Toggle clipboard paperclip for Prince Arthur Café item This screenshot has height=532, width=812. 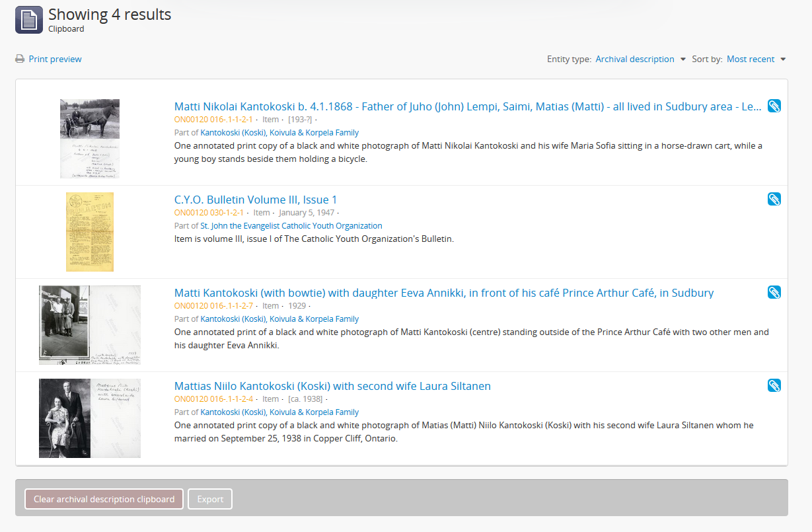coord(774,292)
